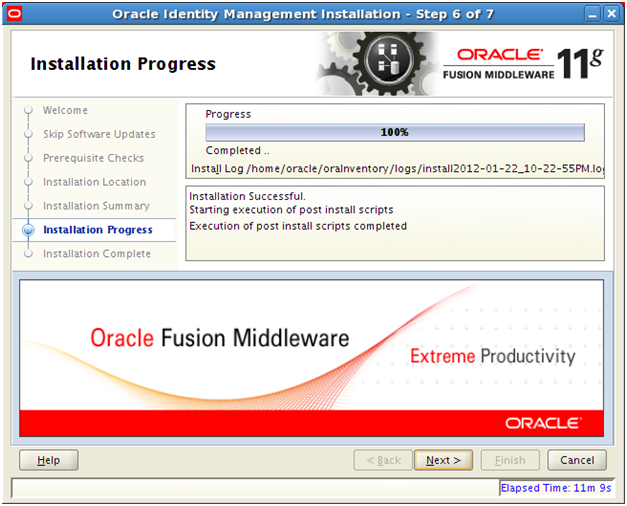Select the Skip Software Updates step
Screen dimensions: 627x506
point(99,134)
